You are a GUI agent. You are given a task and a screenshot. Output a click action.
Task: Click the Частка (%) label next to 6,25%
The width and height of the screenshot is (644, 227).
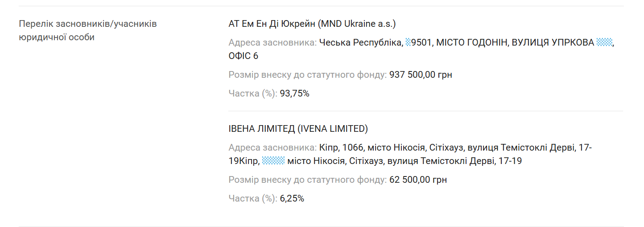click(253, 198)
